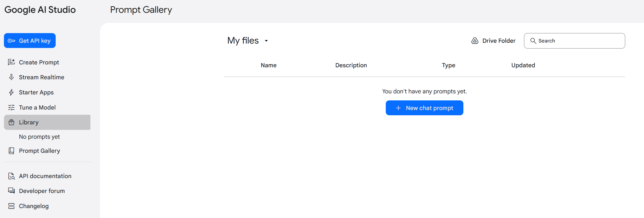Click 'You don't have any prompts yet.' message
This screenshot has width=644, height=218.
(x=424, y=91)
